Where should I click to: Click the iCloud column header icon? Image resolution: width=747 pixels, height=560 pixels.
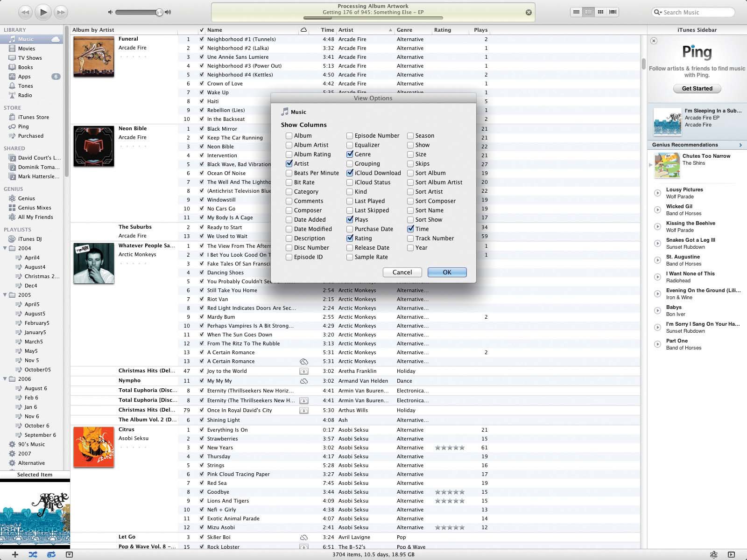pyautogui.click(x=303, y=30)
